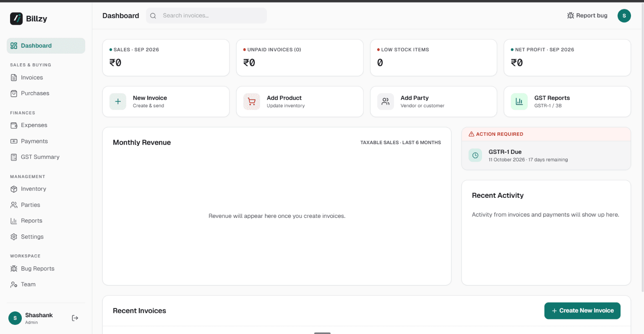Click the Purchases bag icon
Screen dimensions: 644x334
[x=14, y=93]
